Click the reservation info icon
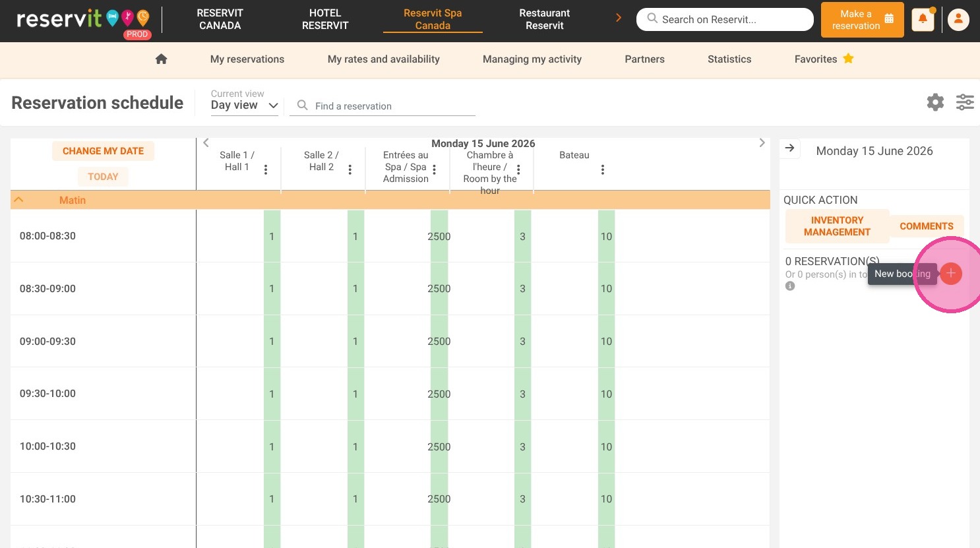Image resolution: width=980 pixels, height=548 pixels. point(790,286)
